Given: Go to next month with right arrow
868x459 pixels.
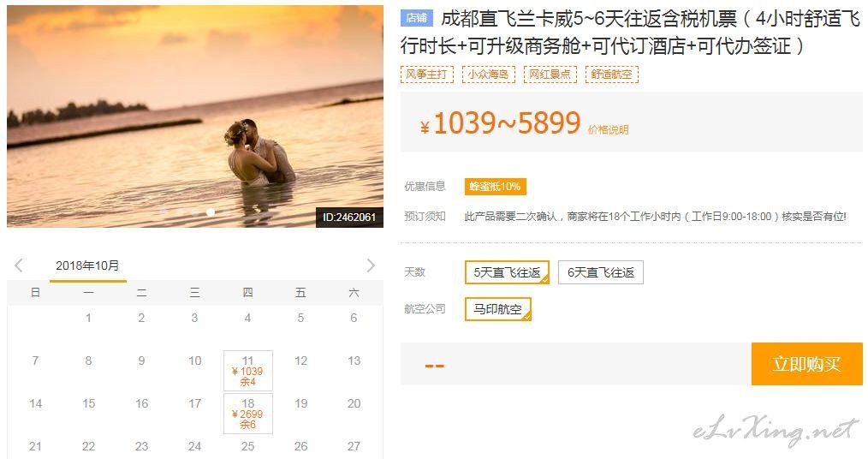Looking at the screenshot, I should tap(371, 265).
